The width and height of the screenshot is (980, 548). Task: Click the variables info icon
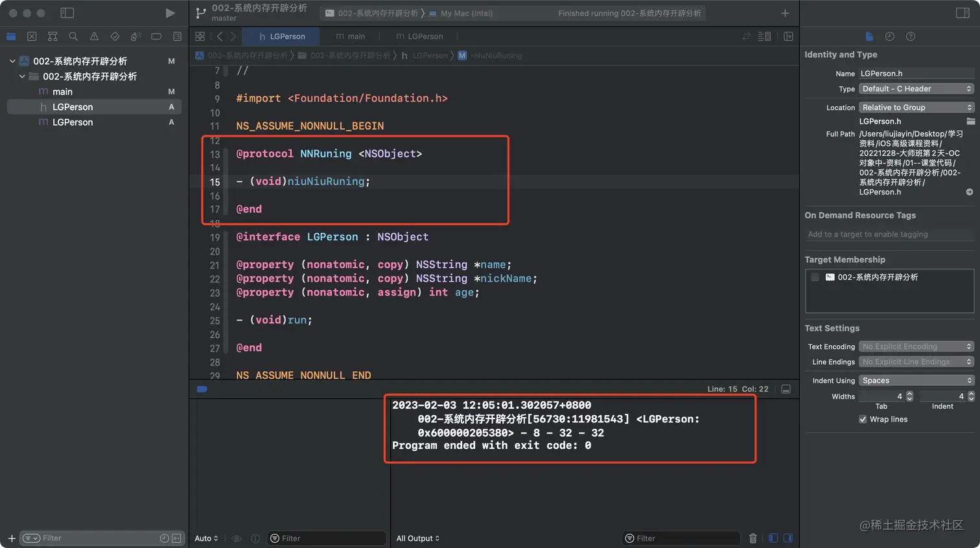255,538
